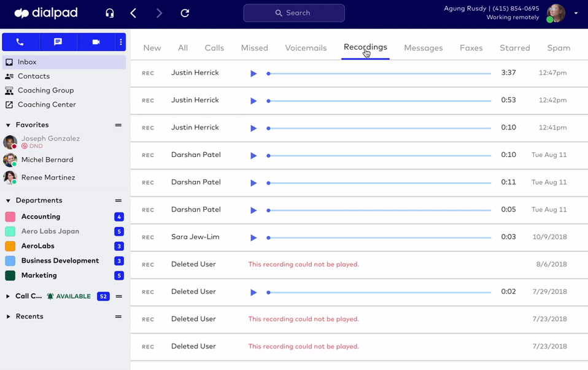
Task: Seek in Darshan Patel 0:10 recording slider
Action: pos(379,156)
